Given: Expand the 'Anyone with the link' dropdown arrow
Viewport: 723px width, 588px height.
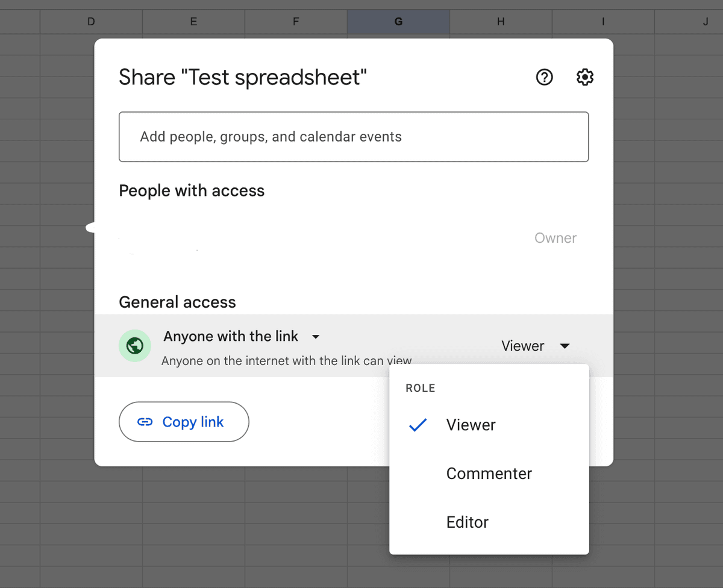Looking at the screenshot, I should pos(316,337).
